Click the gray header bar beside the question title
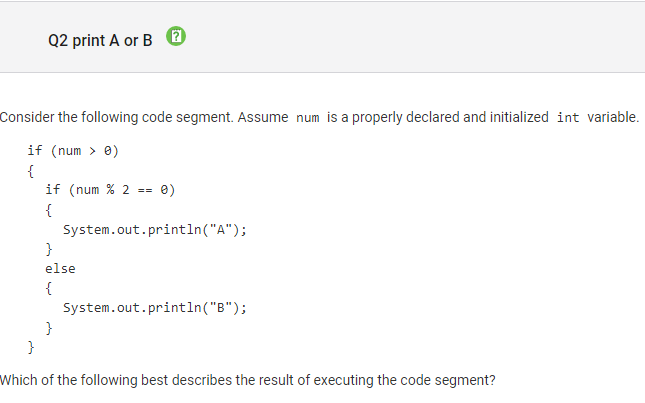 [411, 37]
